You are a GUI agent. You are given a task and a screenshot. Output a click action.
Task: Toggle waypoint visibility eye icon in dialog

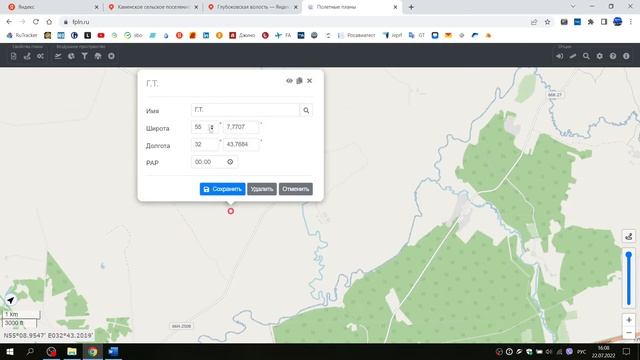(x=289, y=81)
